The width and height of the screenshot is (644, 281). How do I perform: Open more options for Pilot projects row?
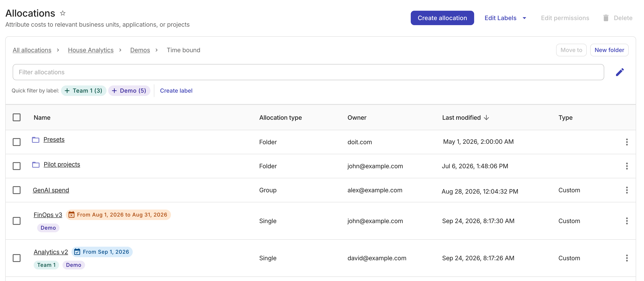pos(627,166)
